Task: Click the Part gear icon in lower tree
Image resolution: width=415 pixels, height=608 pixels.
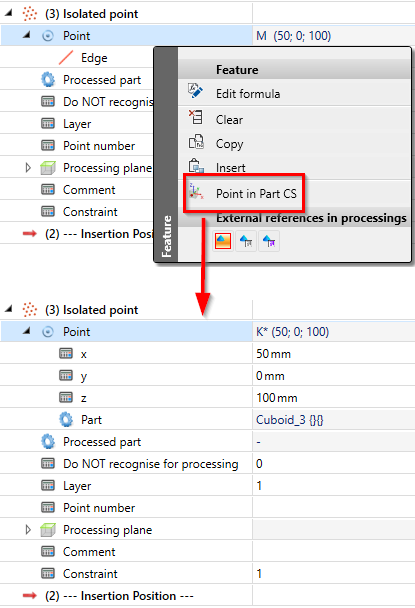Action: (x=66, y=420)
